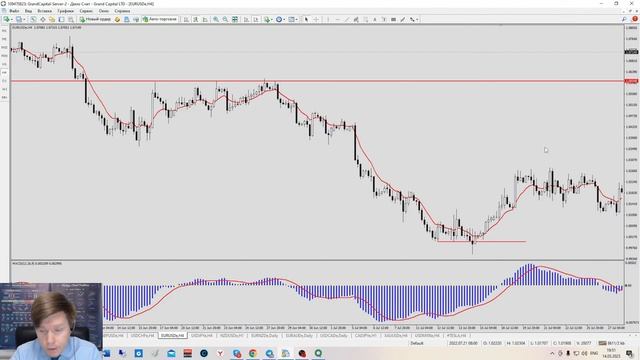This screenshot has width=640, height=360.
Task: Open the Вставка menu
Action: pyautogui.click(x=44, y=11)
